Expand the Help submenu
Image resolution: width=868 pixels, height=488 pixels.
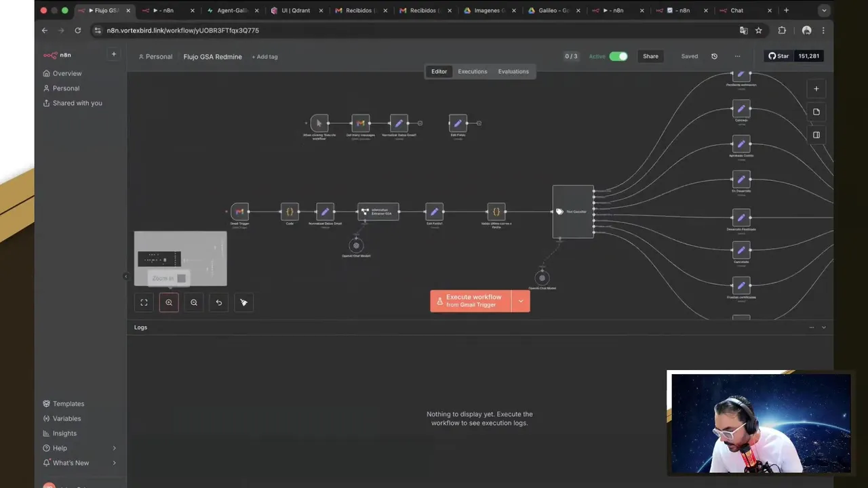(x=114, y=448)
